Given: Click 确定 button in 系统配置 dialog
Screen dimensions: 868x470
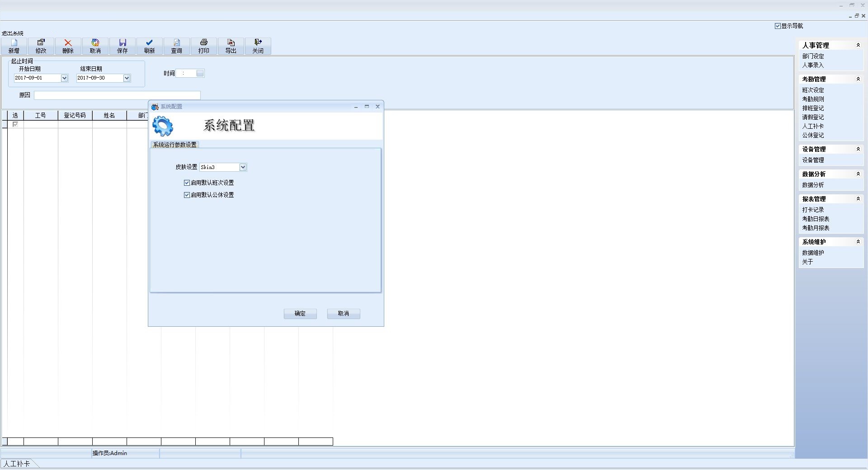Looking at the screenshot, I should (x=300, y=314).
